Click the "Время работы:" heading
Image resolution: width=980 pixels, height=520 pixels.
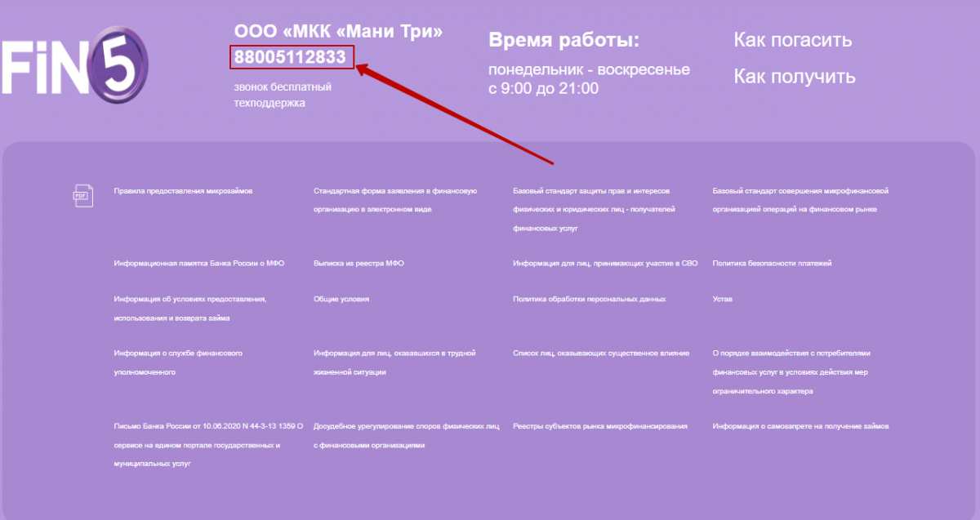(563, 41)
